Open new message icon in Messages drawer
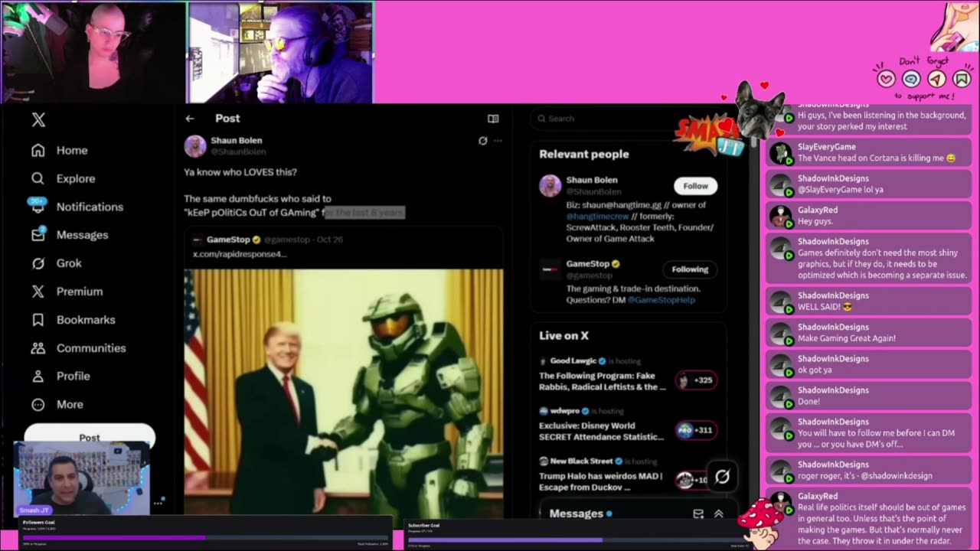Screen dimensions: 980x551 pos(698,514)
